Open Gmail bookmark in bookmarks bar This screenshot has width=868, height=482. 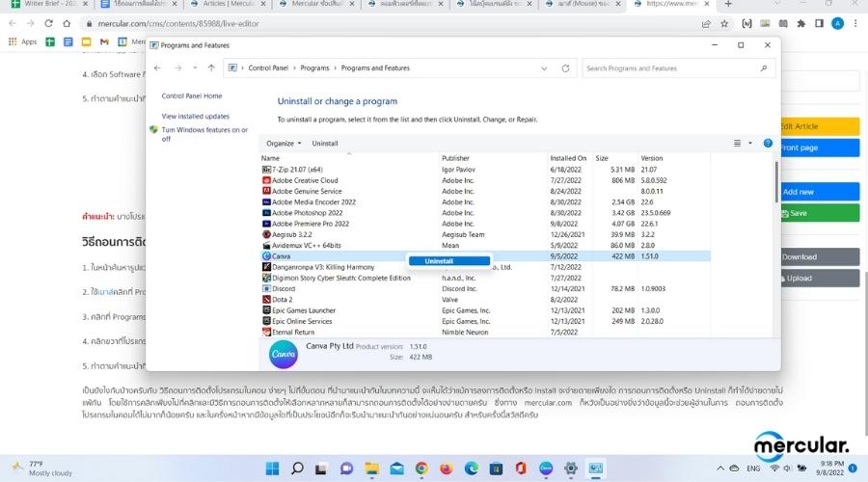click(104, 41)
